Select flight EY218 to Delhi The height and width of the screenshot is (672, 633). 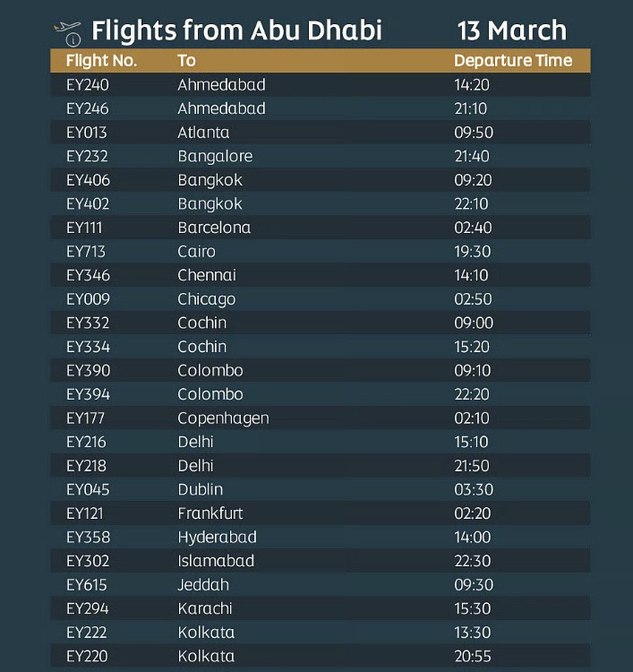pos(321,465)
